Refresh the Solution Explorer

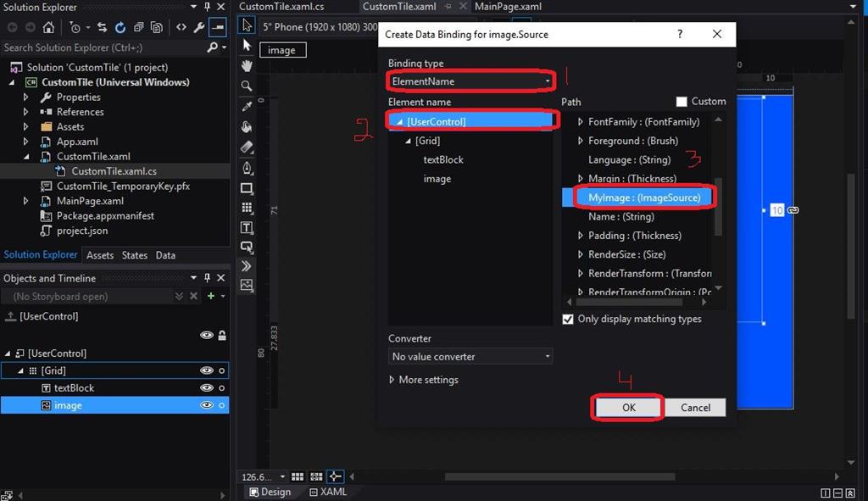tap(120, 27)
